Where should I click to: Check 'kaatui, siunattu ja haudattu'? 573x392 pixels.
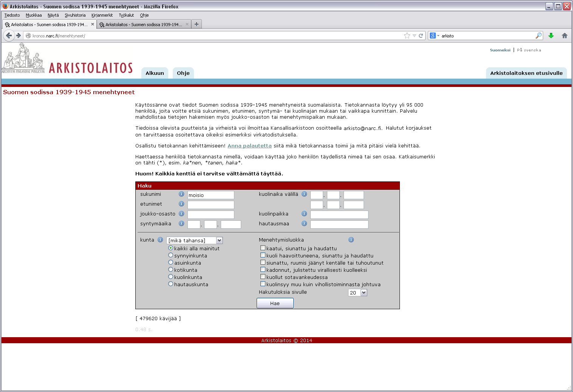point(263,248)
